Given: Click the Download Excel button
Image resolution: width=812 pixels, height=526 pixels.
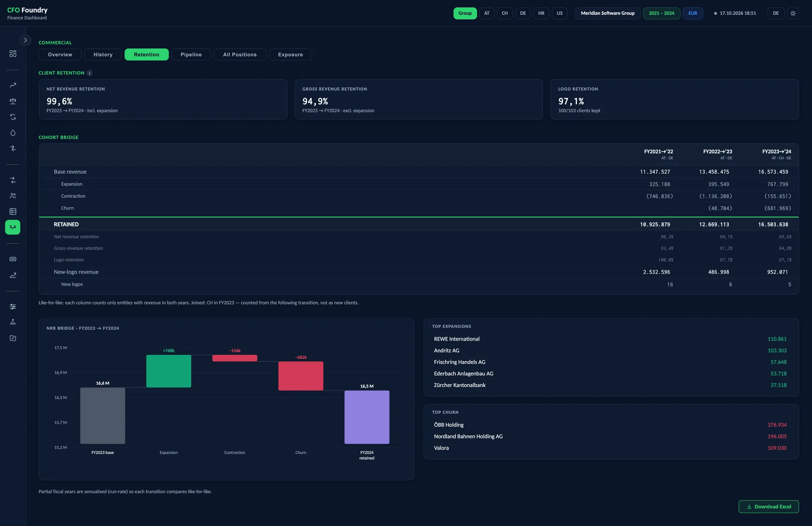Looking at the screenshot, I should pyautogui.click(x=768, y=506).
